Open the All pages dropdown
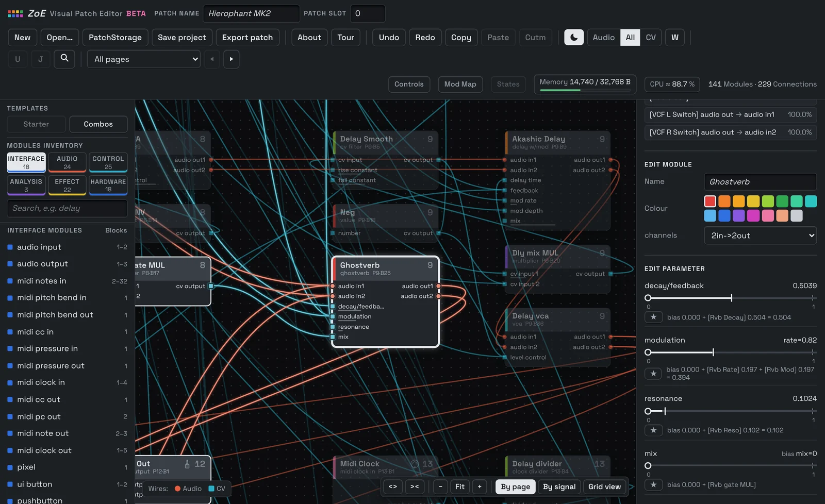The image size is (825, 504). pos(144,59)
